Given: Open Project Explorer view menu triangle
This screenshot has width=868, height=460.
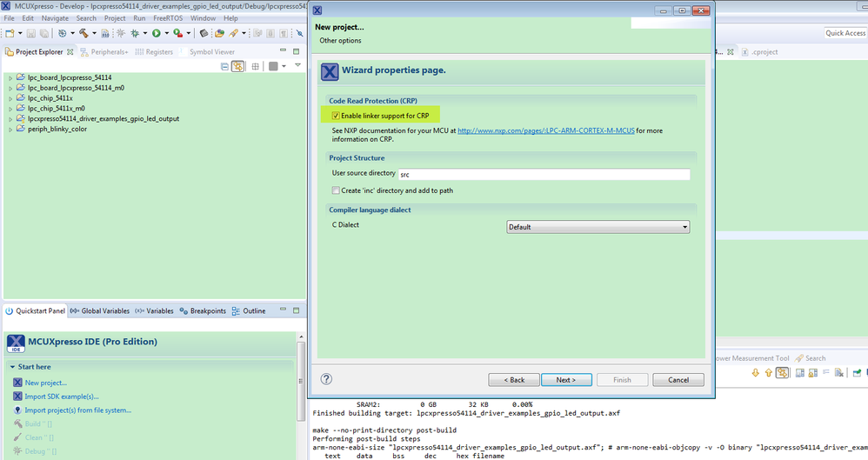Looking at the screenshot, I should [297, 66].
